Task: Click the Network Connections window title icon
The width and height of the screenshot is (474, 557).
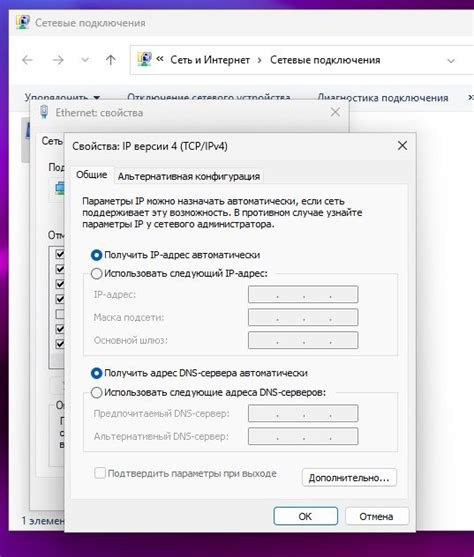Action: tap(23, 22)
